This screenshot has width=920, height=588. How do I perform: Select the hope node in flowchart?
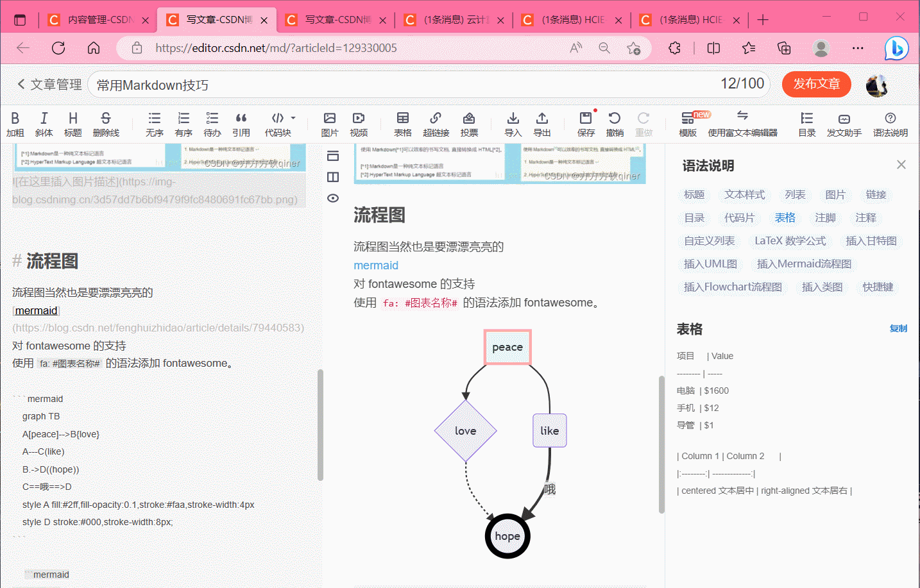[x=507, y=536]
